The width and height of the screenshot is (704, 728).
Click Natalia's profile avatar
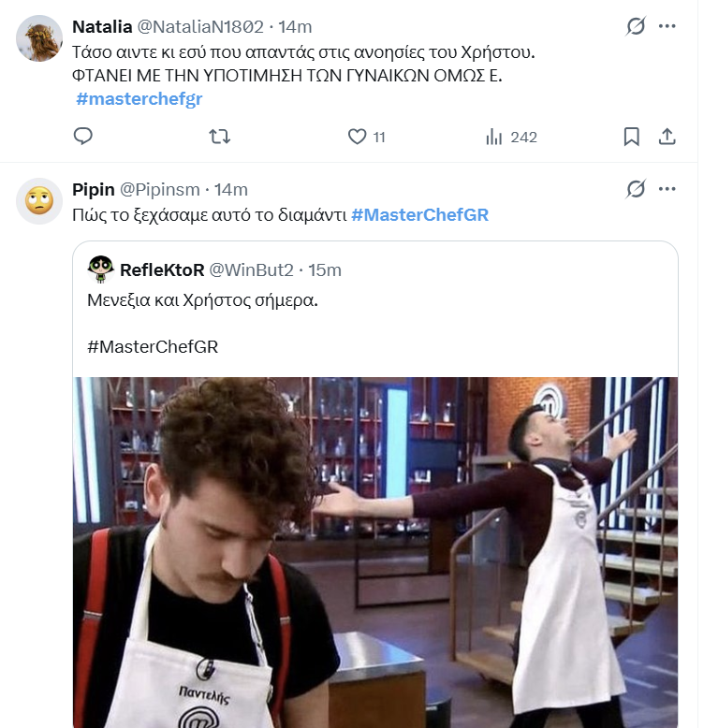(40, 38)
